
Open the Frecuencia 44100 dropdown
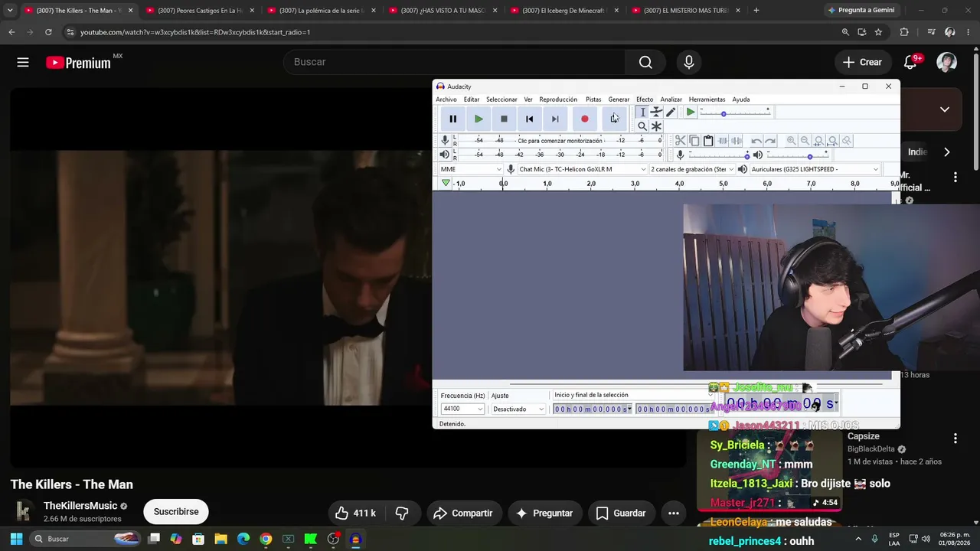tap(462, 409)
